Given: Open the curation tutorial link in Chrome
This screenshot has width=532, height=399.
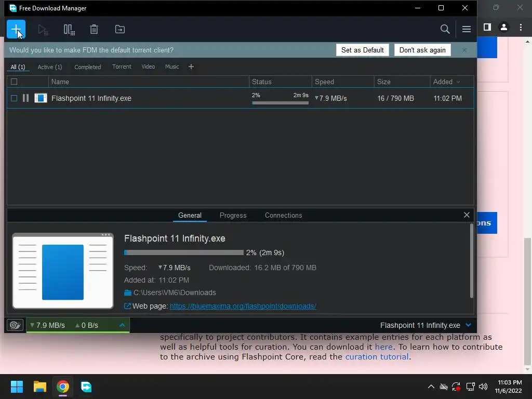Looking at the screenshot, I should pos(377,356).
